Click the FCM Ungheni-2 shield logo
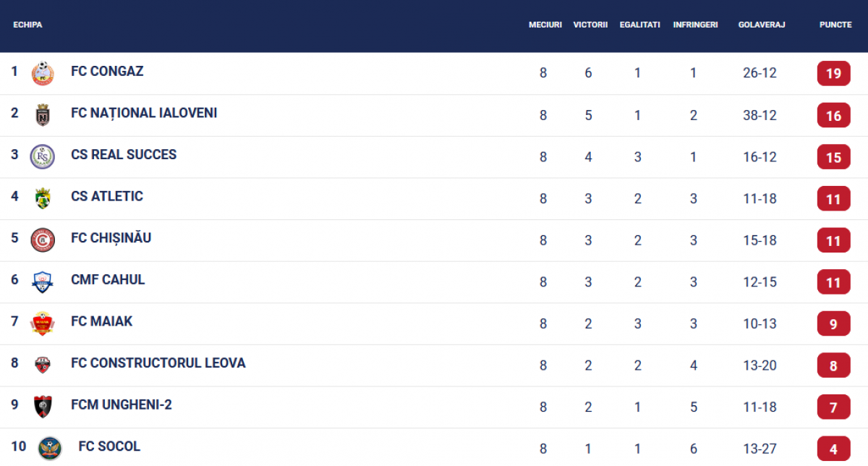This screenshot has height=466, width=868. [43, 407]
